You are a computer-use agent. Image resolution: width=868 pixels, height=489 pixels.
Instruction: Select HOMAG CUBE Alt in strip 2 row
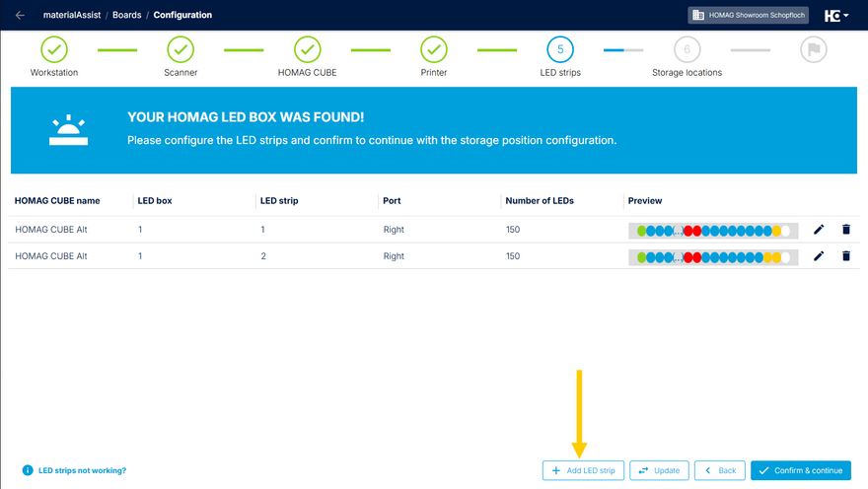[x=51, y=256]
